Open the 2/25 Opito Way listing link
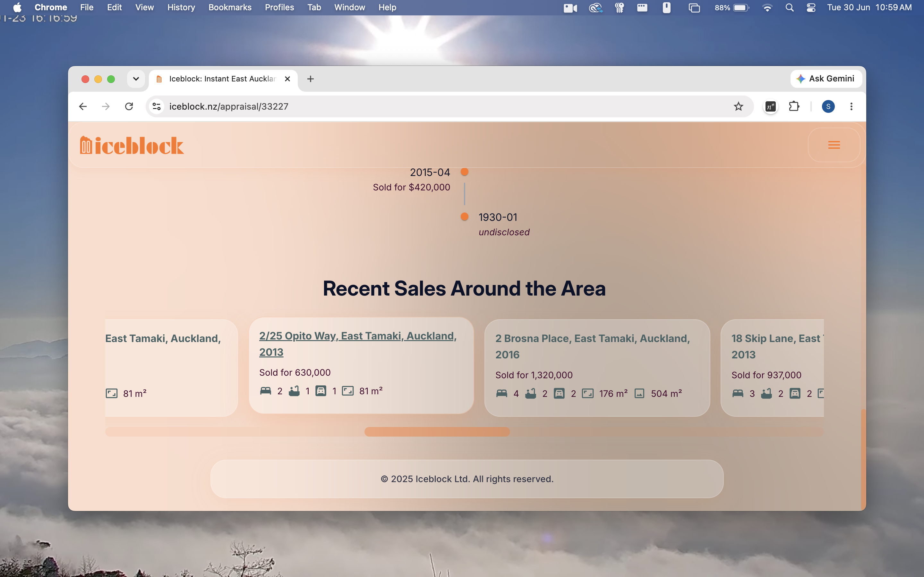Image resolution: width=924 pixels, height=577 pixels. 358,344
